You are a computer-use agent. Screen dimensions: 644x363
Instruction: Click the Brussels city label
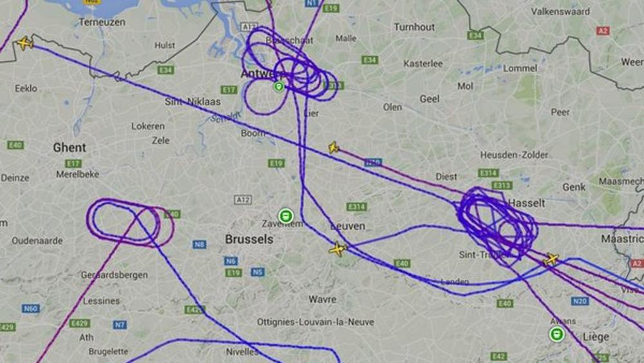pyautogui.click(x=249, y=239)
